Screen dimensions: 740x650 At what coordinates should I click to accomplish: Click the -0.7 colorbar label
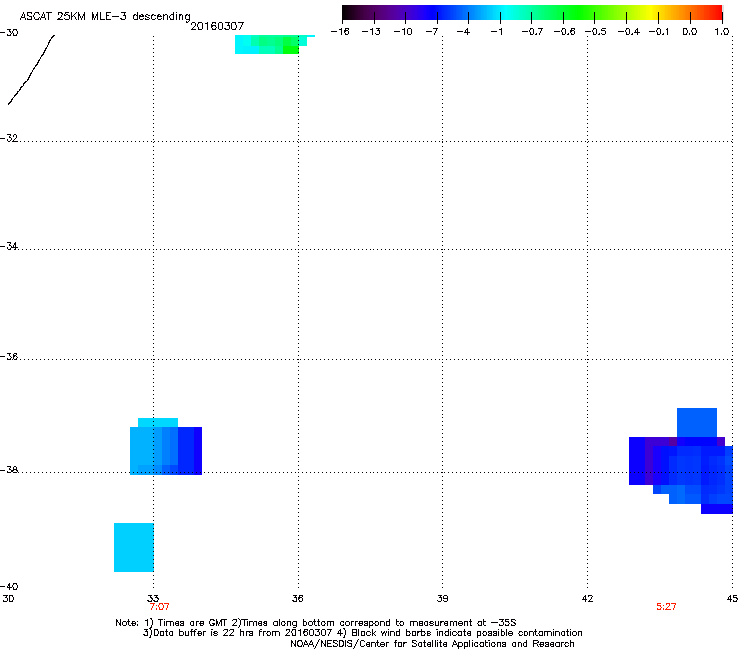pos(532,32)
